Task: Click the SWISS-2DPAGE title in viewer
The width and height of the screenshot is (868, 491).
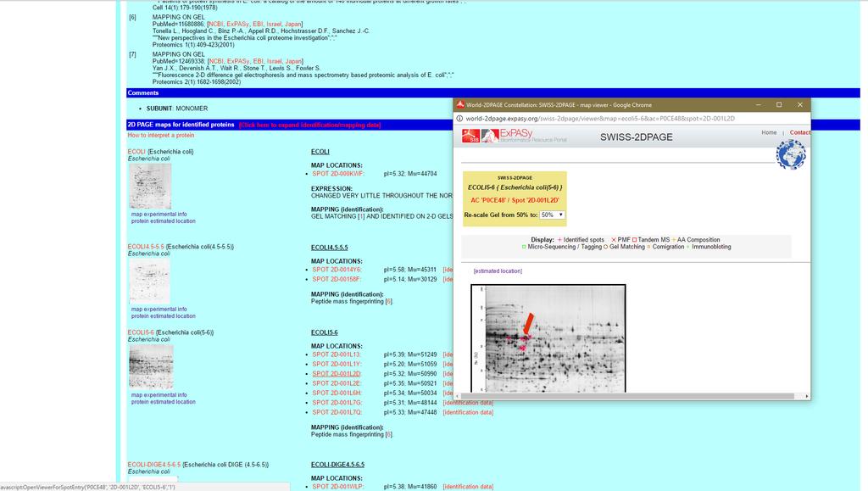Action: coord(637,137)
